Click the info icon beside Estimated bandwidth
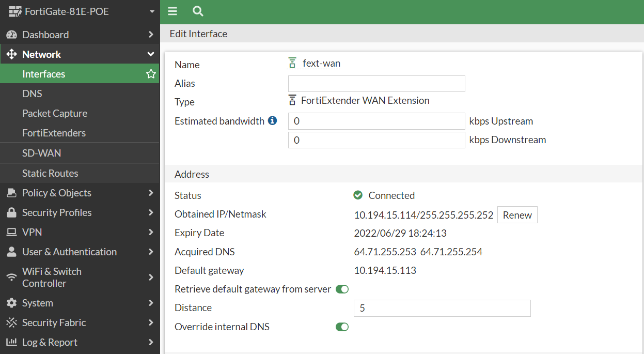This screenshot has width=644, height=354. 272,121
